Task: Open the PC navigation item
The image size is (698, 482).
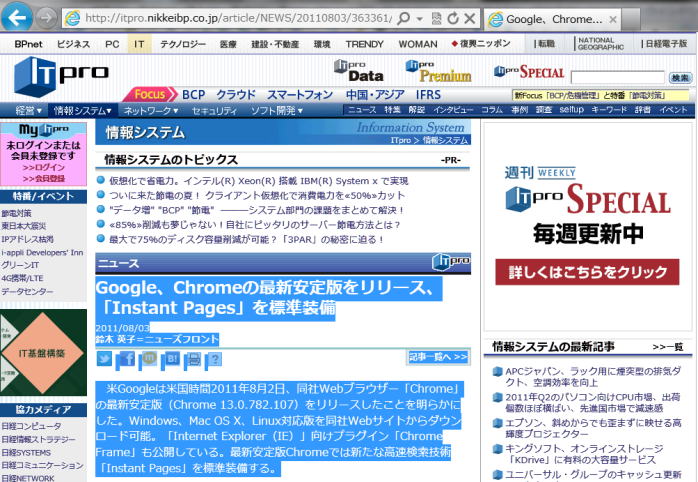Action: (x=112, y=44)
